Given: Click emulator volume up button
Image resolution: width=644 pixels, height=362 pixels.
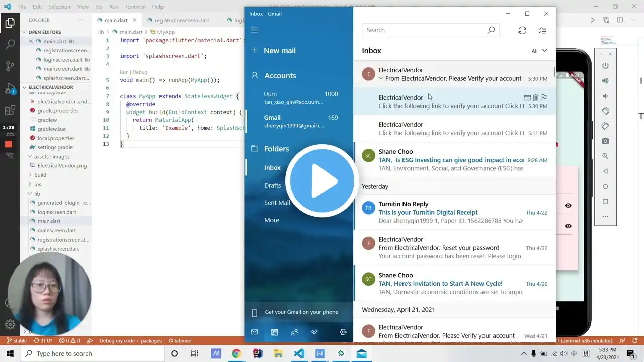Looking at the screenshot, I should [605, 81].
